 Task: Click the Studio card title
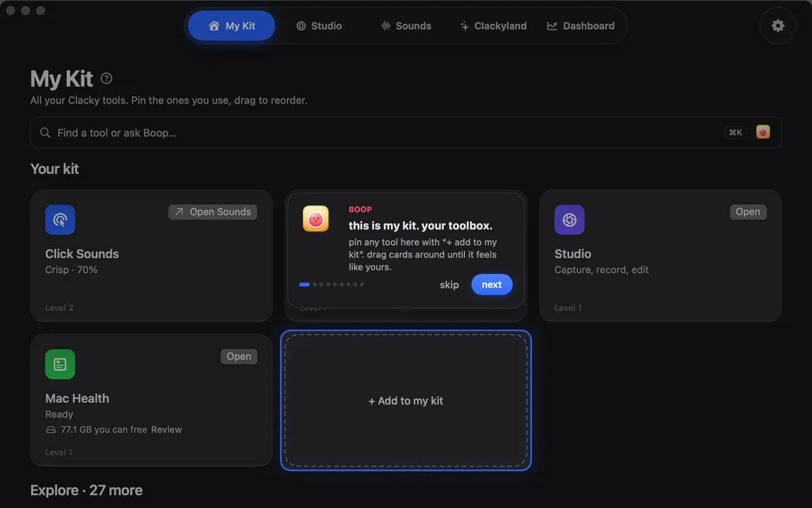pyautogui.click(x=573, y=254)
